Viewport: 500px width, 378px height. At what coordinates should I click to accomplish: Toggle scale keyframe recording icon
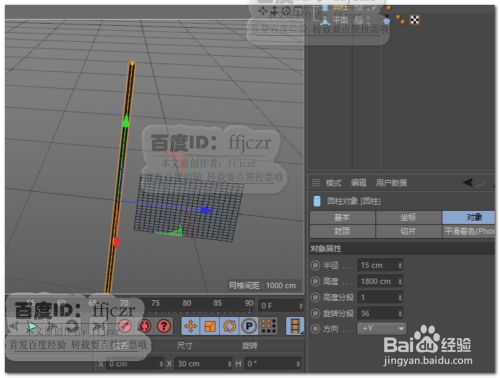210,326
